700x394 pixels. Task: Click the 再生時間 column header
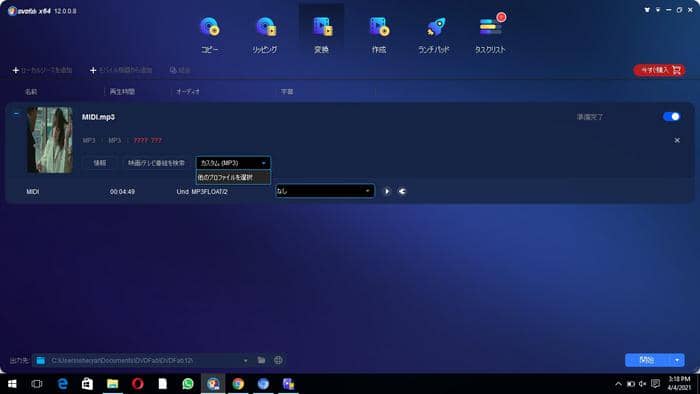coord(122,91)
